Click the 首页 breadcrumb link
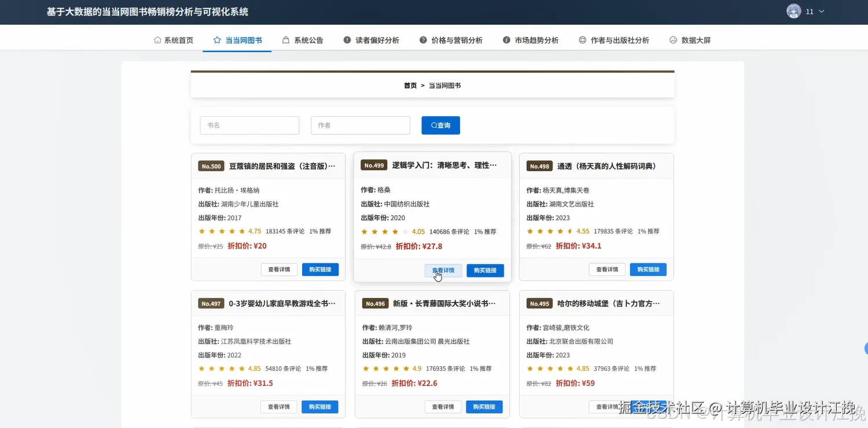The width and height of the screenshot is (868, 428). pos(410,86)
